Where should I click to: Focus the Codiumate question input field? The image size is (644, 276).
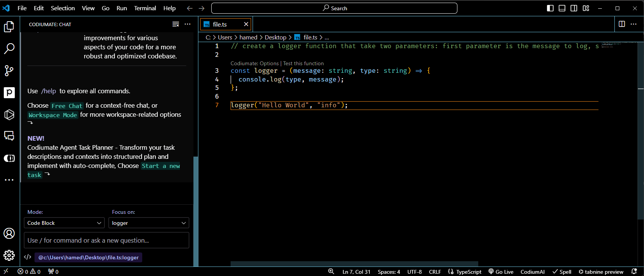pos(107,240)
